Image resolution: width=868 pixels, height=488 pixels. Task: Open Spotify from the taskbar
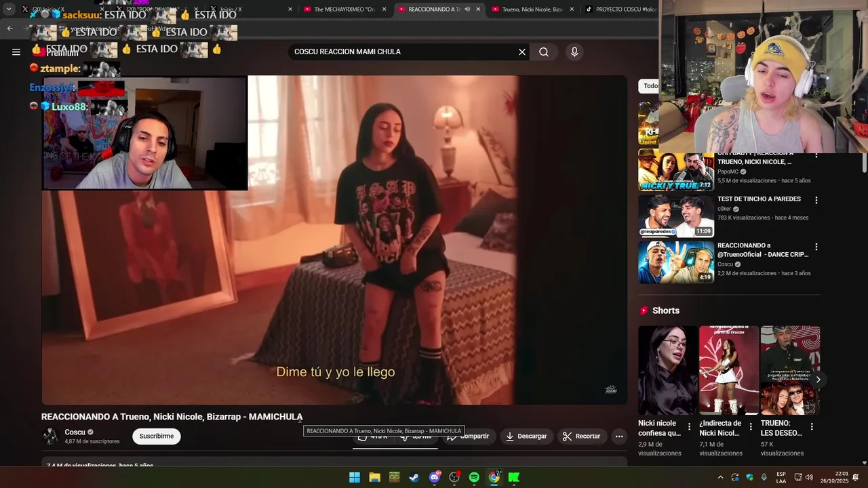point(474,477)
